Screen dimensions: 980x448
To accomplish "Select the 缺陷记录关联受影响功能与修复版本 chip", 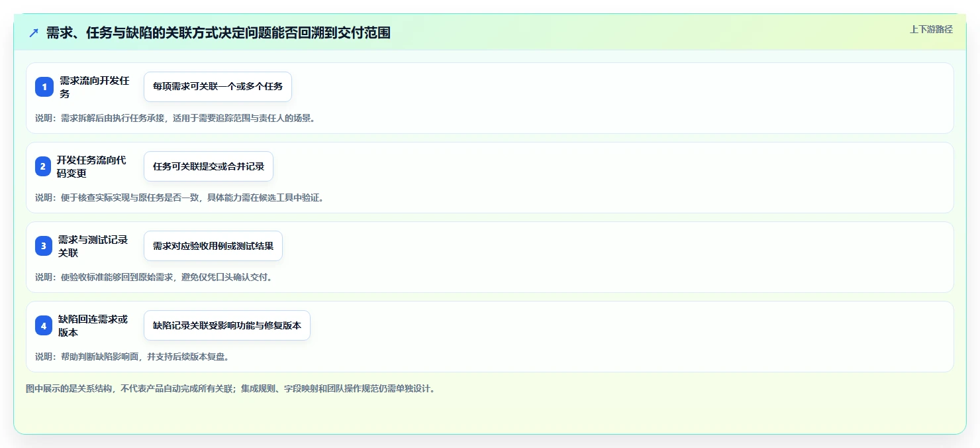I will (227, 325).
